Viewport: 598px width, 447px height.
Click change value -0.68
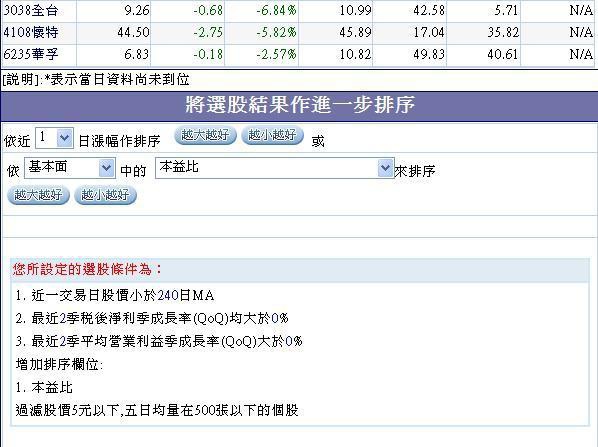(x=208, y=11)
